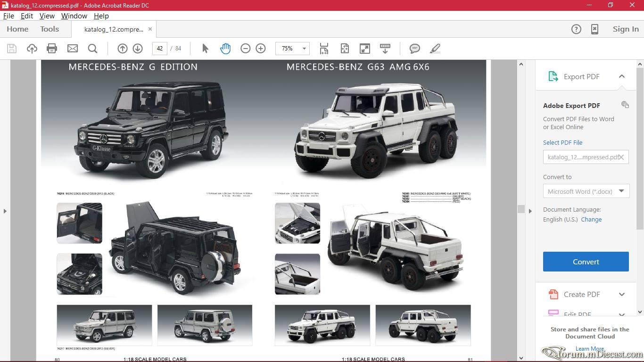Click the Send by email envelope icon
644x362 pixels.
[x=72, y=49]
